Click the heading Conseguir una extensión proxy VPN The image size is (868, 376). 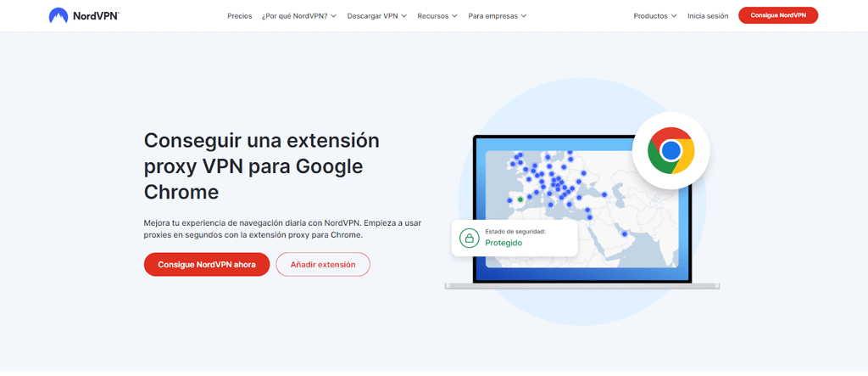[261, 166]
